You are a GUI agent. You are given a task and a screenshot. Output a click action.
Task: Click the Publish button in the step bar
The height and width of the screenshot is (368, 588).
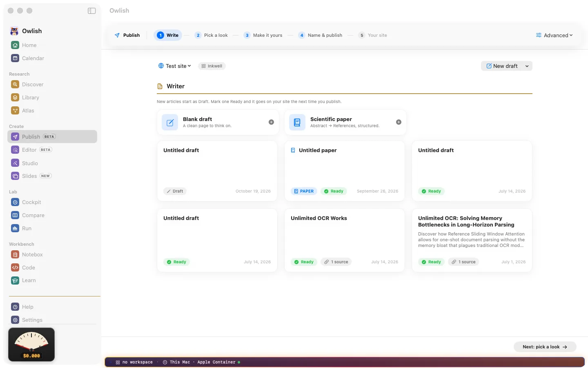click(127, 35)
